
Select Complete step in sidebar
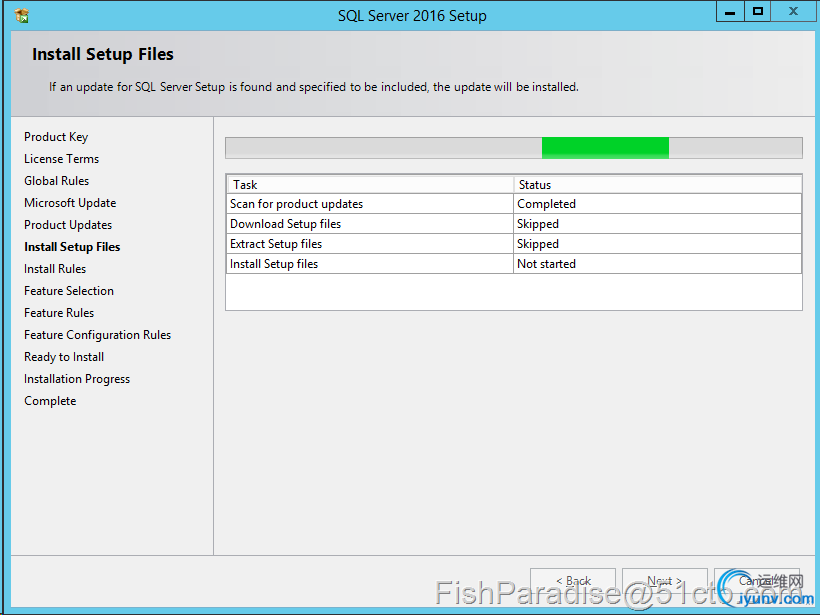[50, 401]
